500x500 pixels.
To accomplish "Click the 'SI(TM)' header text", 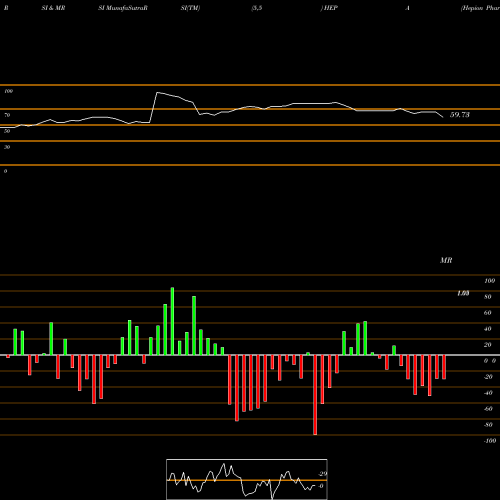I will (190, 8).
